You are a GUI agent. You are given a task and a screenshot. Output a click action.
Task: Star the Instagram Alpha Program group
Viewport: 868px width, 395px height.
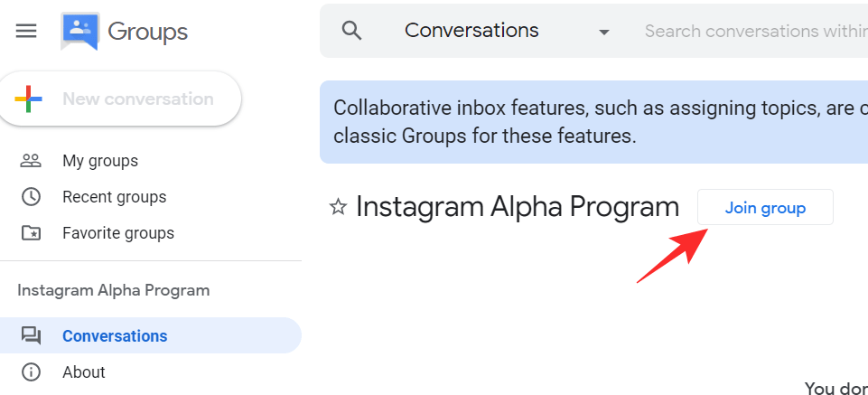pyautogui.click(x=339, y=208)
